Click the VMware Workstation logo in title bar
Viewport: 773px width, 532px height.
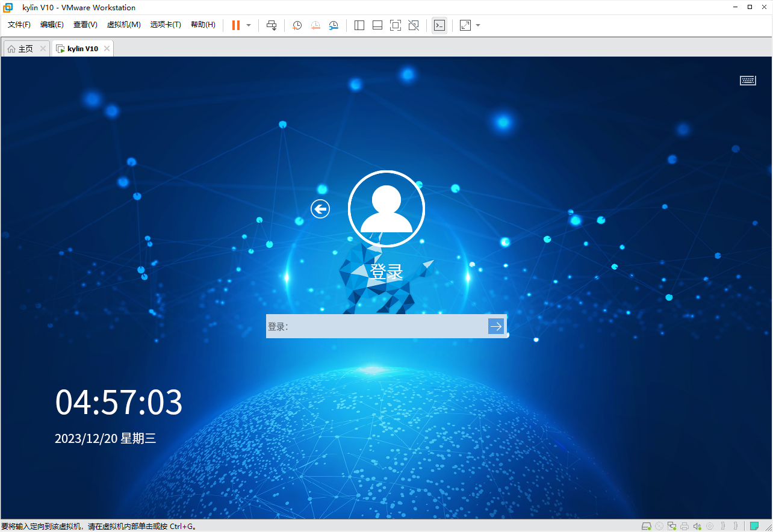click(8, 7)
